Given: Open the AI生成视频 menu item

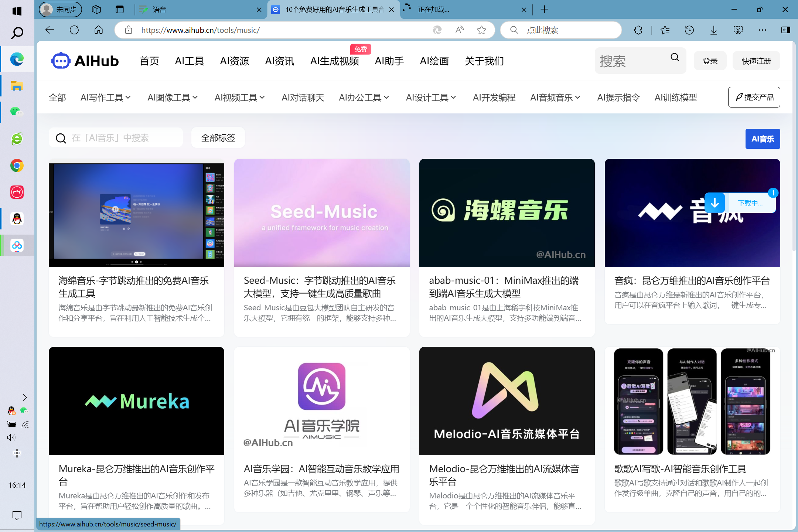Looking at the screenshot, I should pos(335,61).
